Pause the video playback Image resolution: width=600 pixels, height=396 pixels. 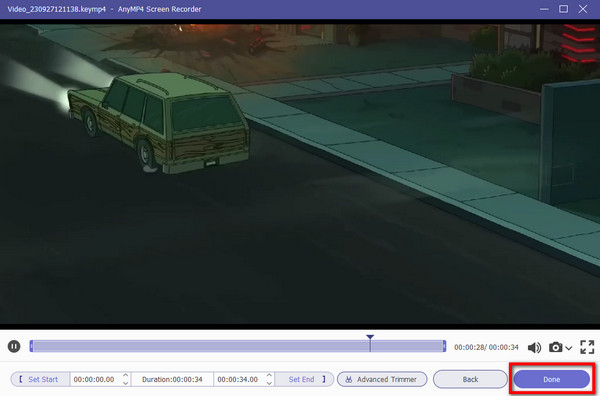[14, 347]
